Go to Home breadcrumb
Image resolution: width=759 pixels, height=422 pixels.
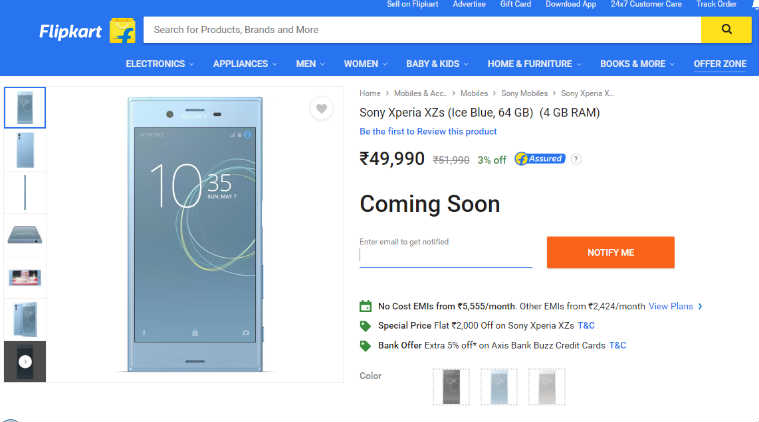[x=370, y=93]
